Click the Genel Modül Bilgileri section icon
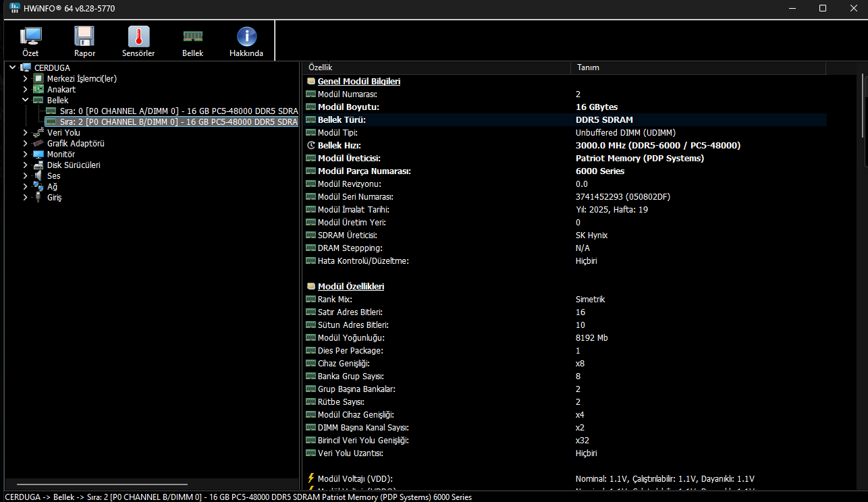The image size is (868, 502). coord(311,81)
